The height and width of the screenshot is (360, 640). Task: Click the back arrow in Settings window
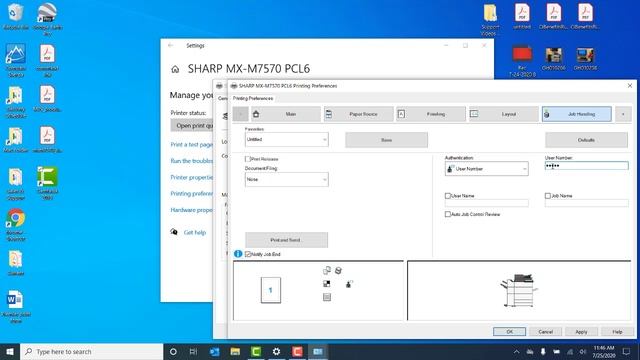pyautogui.click(x=171, y=45)
